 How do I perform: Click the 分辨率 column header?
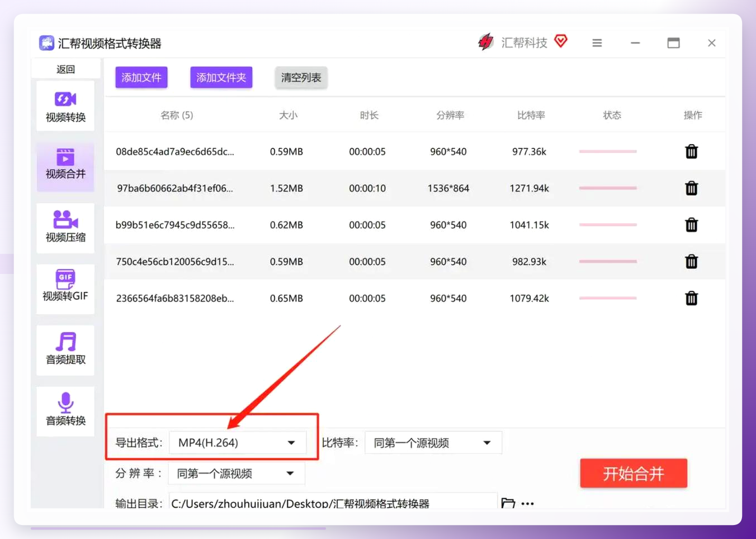(x=450, y=115)
